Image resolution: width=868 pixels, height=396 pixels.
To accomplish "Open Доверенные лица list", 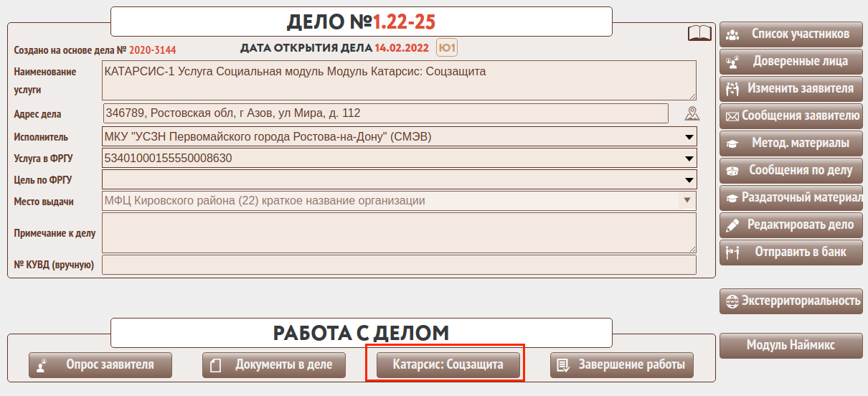I will [x=791, y=61].
